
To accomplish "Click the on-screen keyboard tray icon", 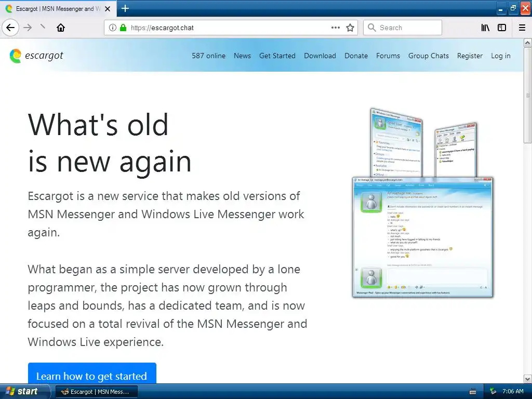I will click(x=473, y=392).
